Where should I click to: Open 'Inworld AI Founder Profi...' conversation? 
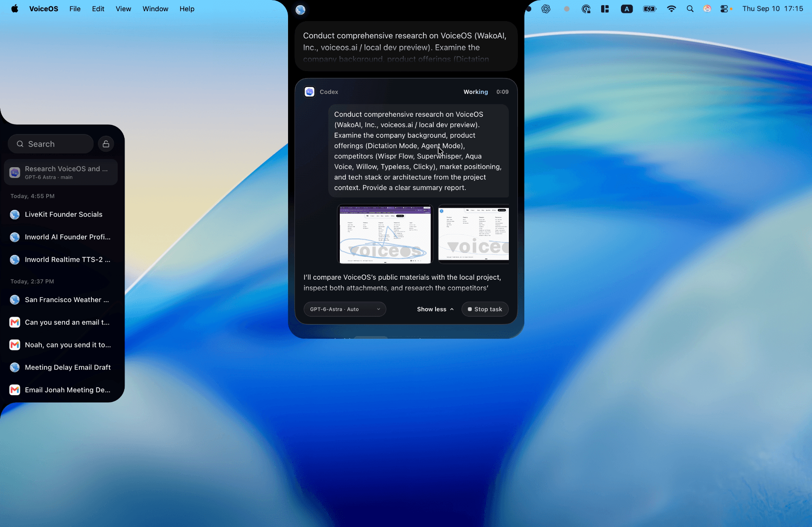[61, 237]
